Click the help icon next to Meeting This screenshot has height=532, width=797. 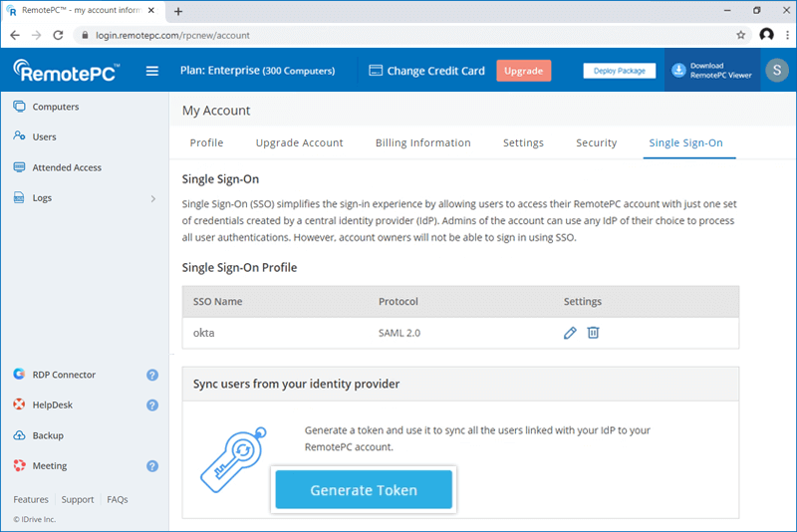pyautogui.click(x=152, y=466)
